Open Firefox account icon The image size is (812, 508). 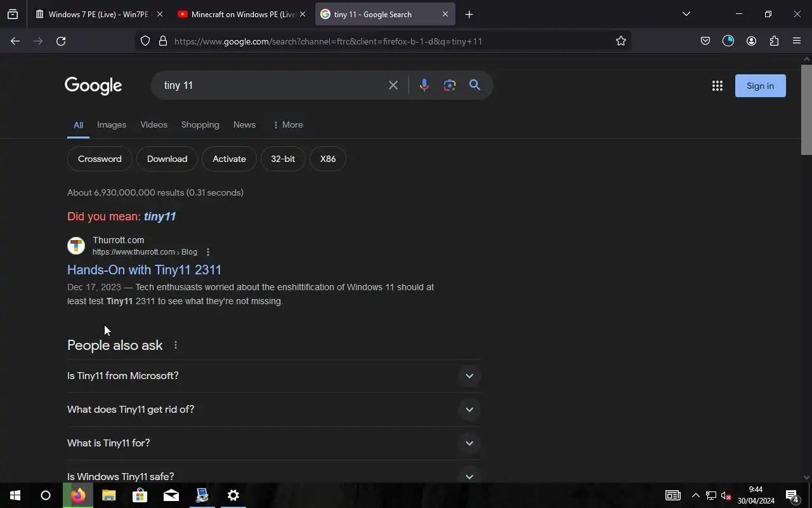point(751,41)
